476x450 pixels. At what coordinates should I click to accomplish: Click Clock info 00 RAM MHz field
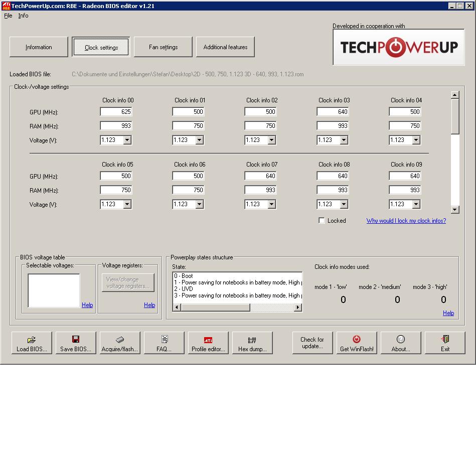[x=116, y=126]
